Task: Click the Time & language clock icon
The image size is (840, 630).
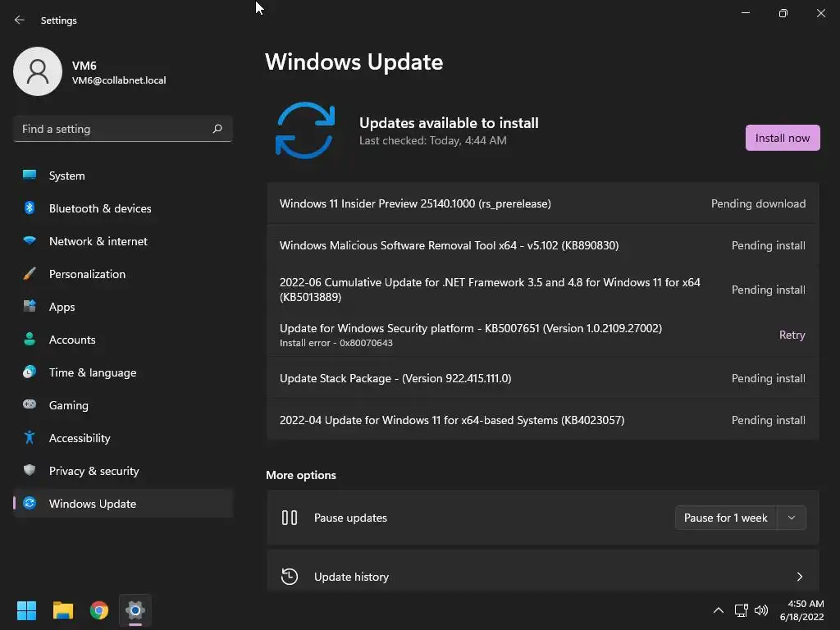Action: [30, 372]
